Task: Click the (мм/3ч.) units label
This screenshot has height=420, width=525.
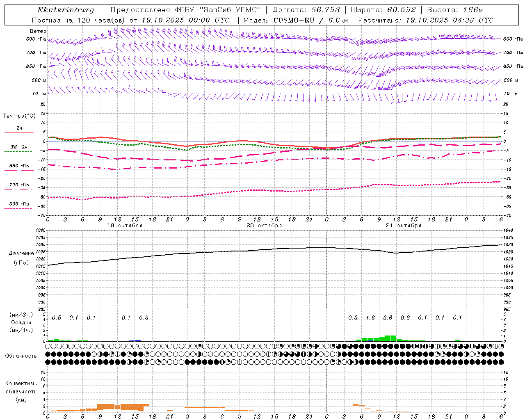Action: 21,315
